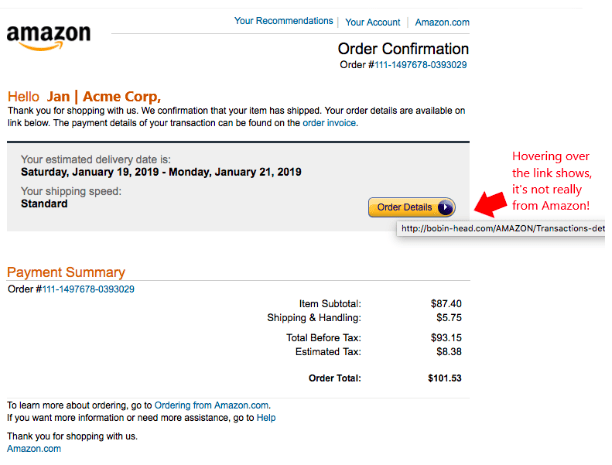Follow the Ordering from Amazon.com link
This screenshot has width=612, height=465.
click(x=226, y=404)
